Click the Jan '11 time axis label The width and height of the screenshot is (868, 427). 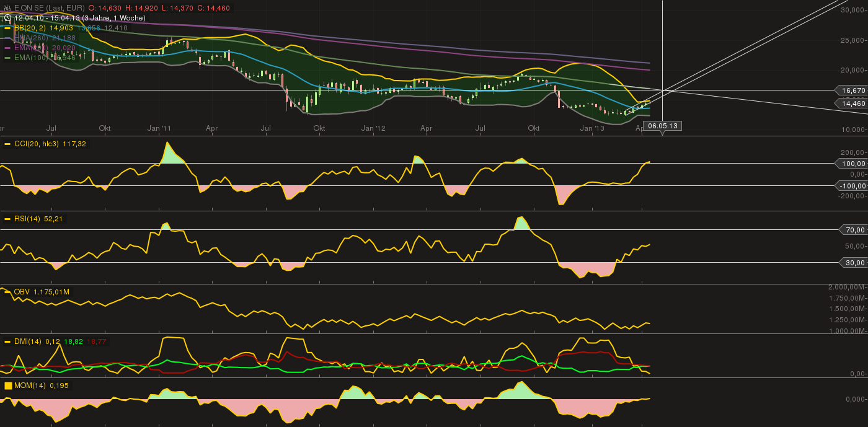coord(159,128)
